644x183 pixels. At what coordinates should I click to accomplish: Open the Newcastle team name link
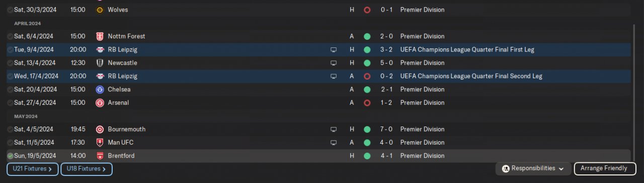(x=122, y=63)
